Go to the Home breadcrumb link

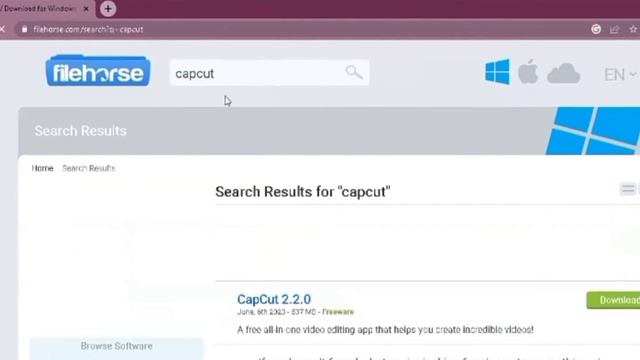(x=42, y=168)
